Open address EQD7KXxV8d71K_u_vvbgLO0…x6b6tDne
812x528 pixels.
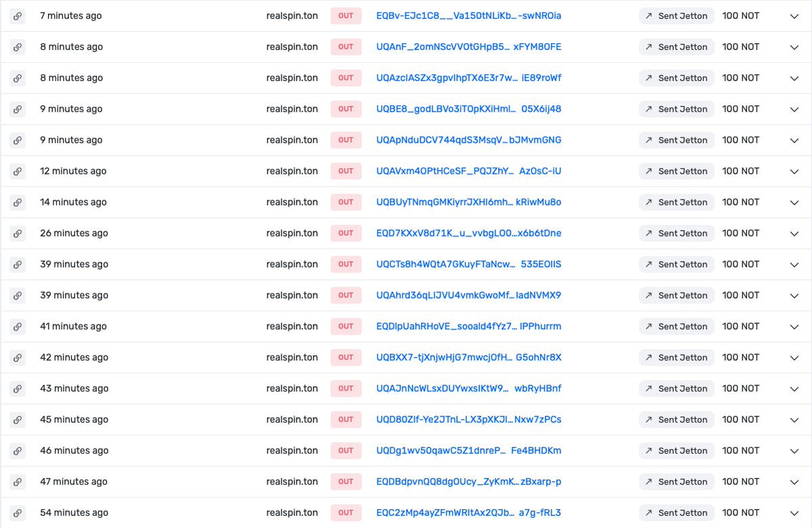pos(469,233)
